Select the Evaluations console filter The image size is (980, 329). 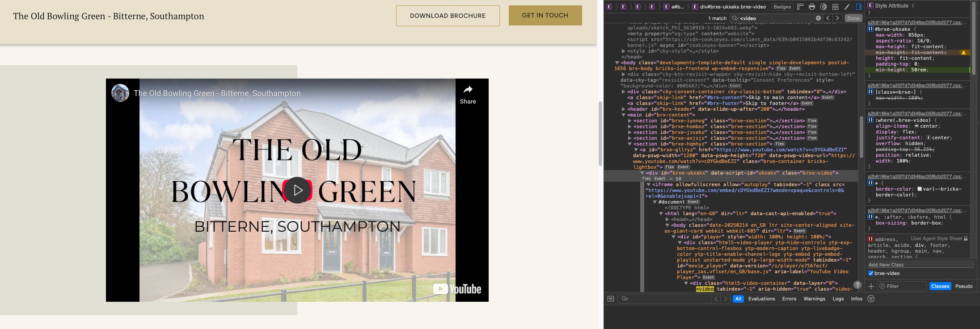[x=761, y=299]
